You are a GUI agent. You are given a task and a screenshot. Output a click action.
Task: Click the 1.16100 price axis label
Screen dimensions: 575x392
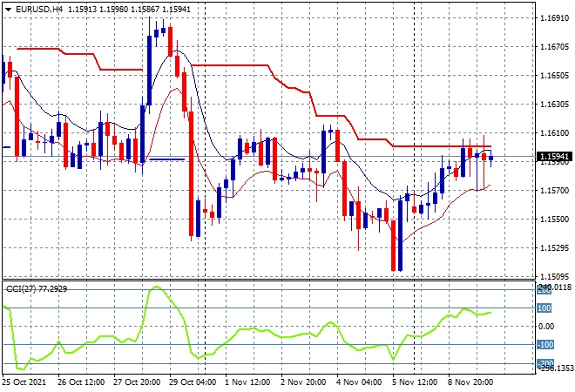tap(554, 133)
